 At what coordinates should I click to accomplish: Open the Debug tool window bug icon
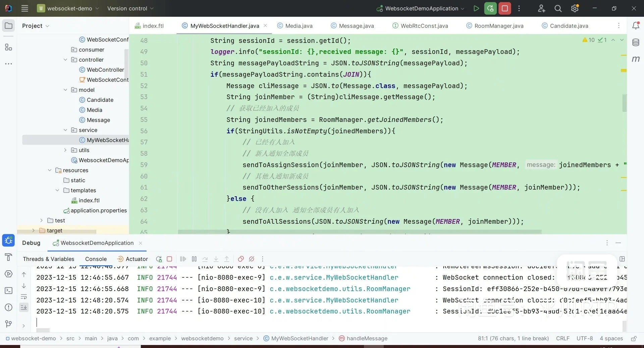point(8,240)
